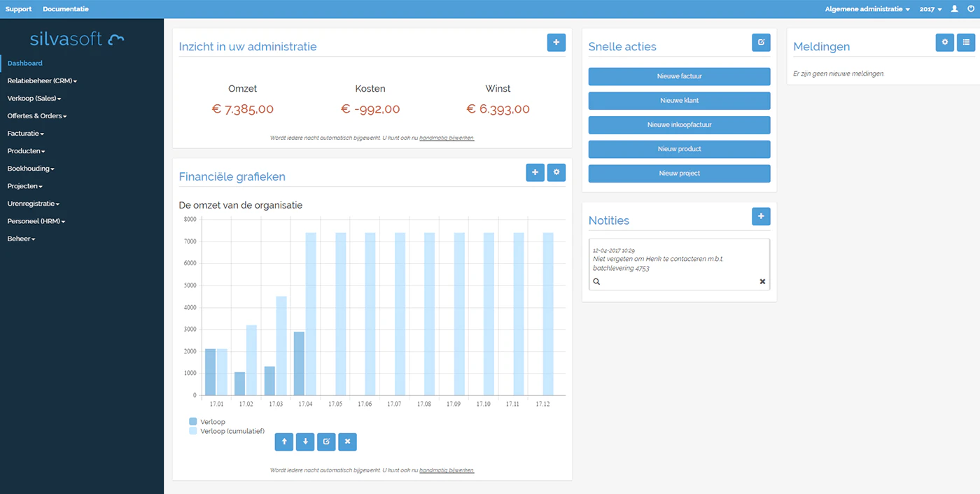This screenshot has height=494, width=980.
Task: Open the Meldingen list view icon
Action: (x=966, y=42)
